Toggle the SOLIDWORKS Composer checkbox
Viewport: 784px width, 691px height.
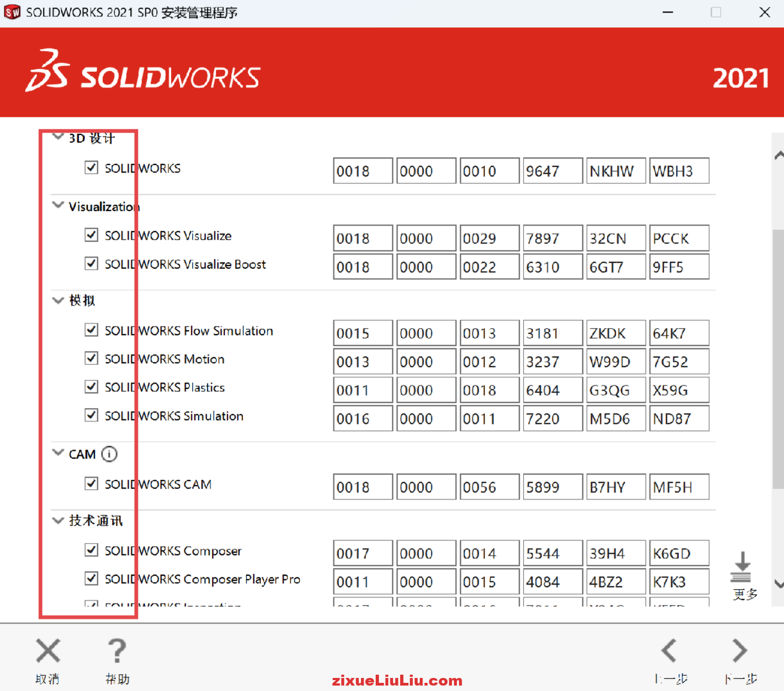pos(91,550)
